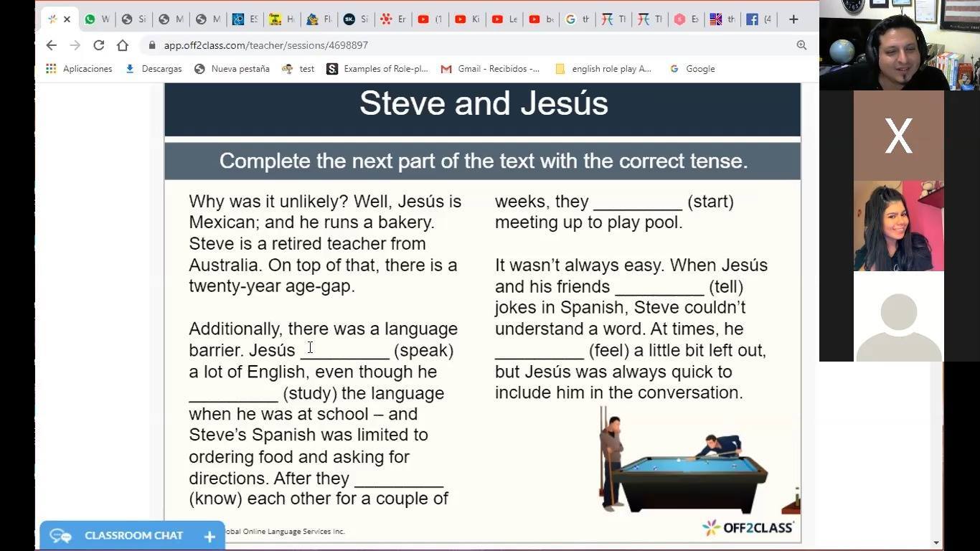Open the YouTube tab labeled Ki
This screenshot has height=551, width=980.
pyautogui.click(x=467, y=19)
